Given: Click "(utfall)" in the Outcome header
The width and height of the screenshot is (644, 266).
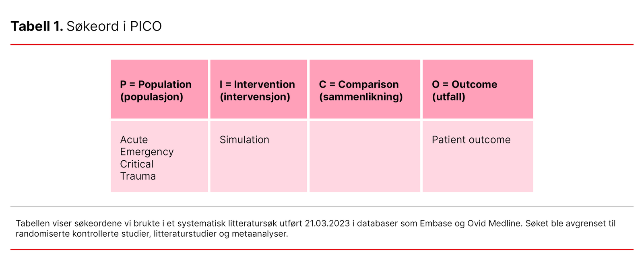Looking at the screenshot, I should [448, 97].
